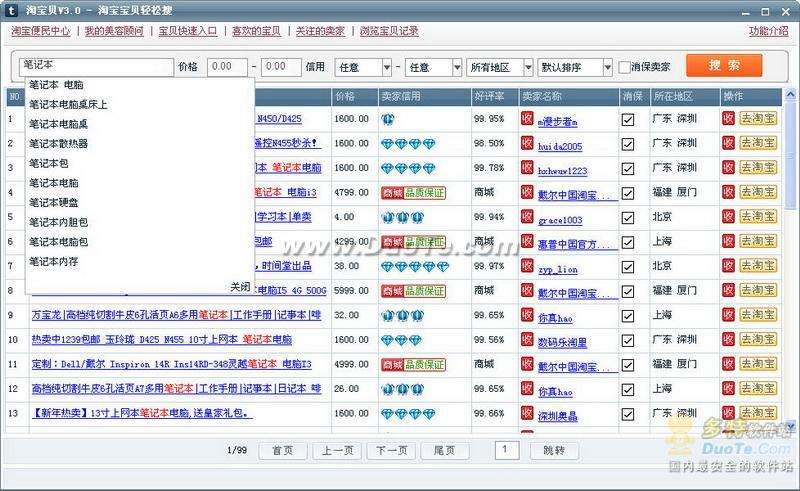800x491 pixels.
Task: Click the 商城 品质保证 badge in row 11
Action: (x=413, y=364)
